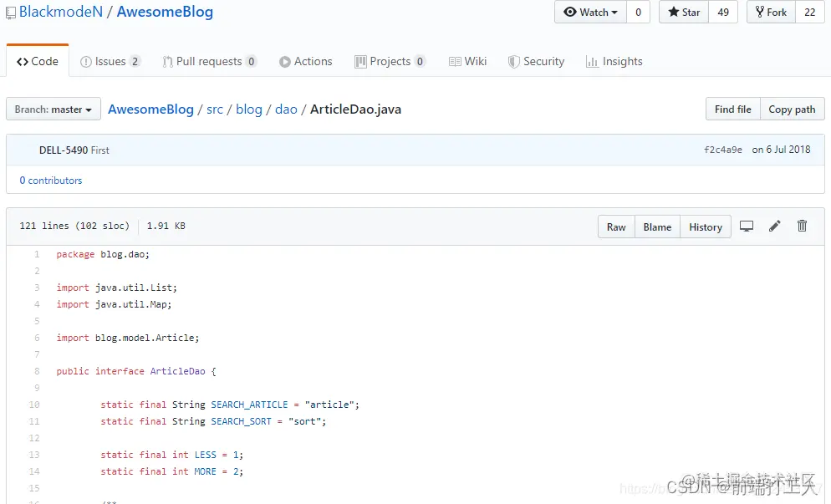Open the Security tab
This screenshot has height=504, width=831.
pos(537,62)
